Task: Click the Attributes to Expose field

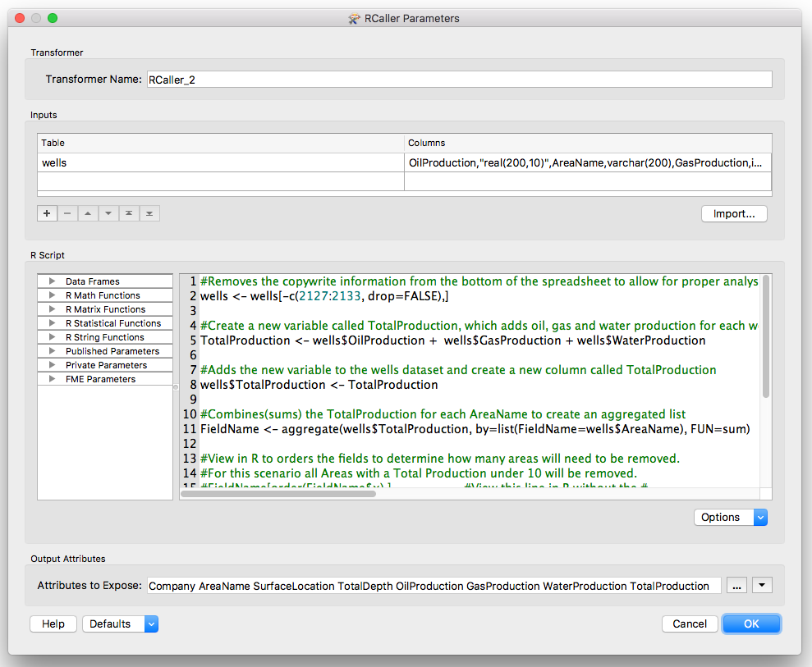Action: (x=434, y=586)
